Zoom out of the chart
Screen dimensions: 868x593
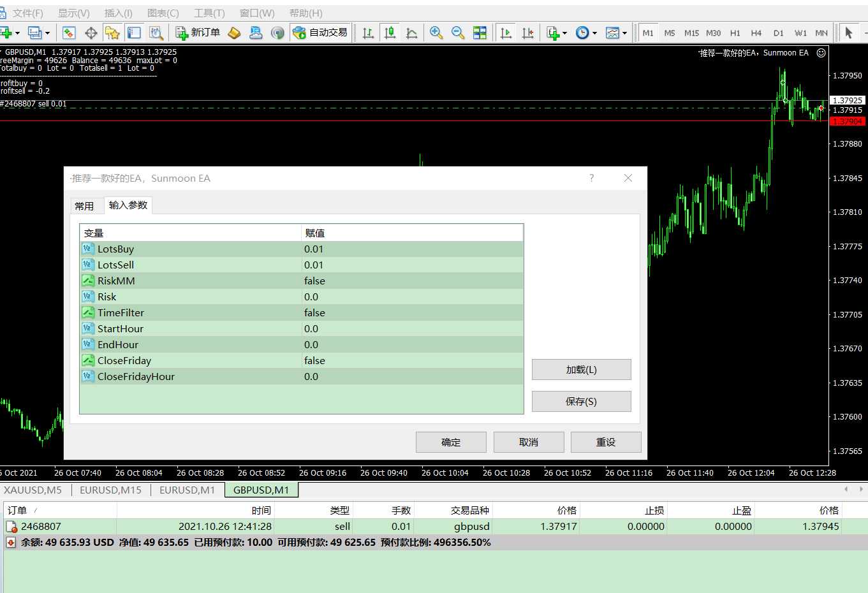[x=458, y=33]
